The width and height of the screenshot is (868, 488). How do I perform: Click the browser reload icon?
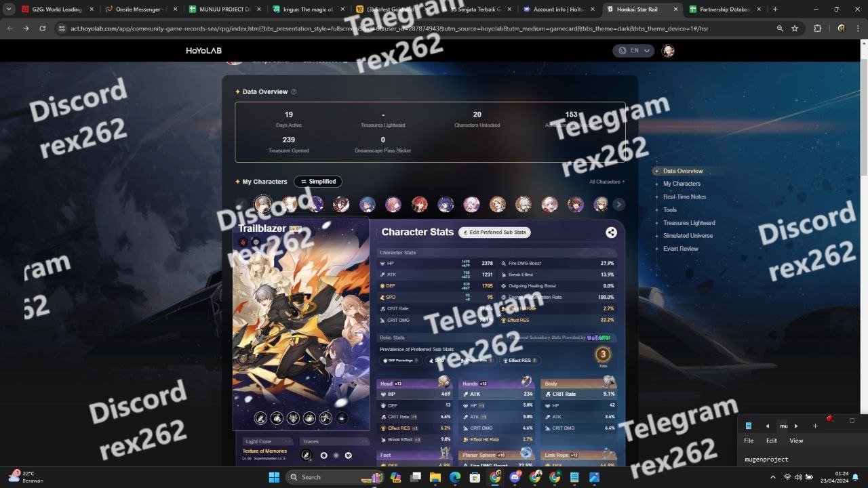pyautogui.click(x=43, y=28)
